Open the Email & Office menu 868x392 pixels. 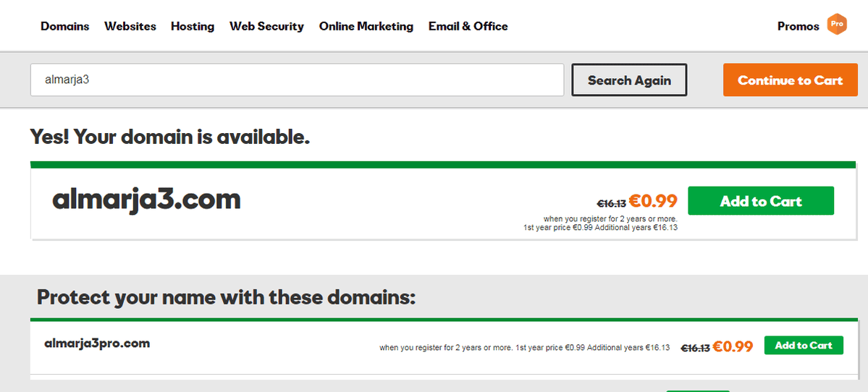[468, 26]
